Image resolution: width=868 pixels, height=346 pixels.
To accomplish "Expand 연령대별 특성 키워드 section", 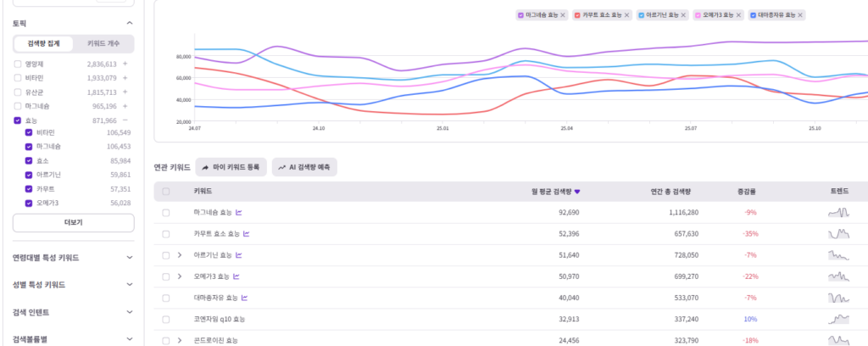I will (73, 258).
